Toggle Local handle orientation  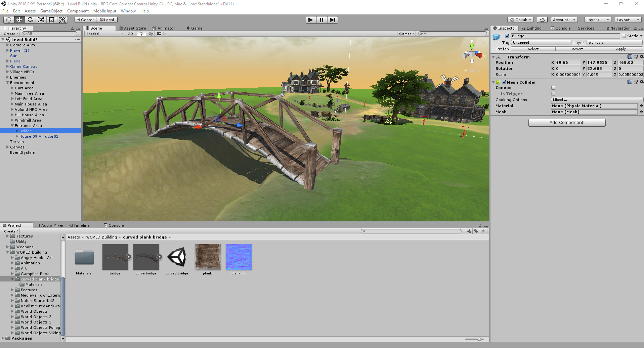click(x=107, y=20)
